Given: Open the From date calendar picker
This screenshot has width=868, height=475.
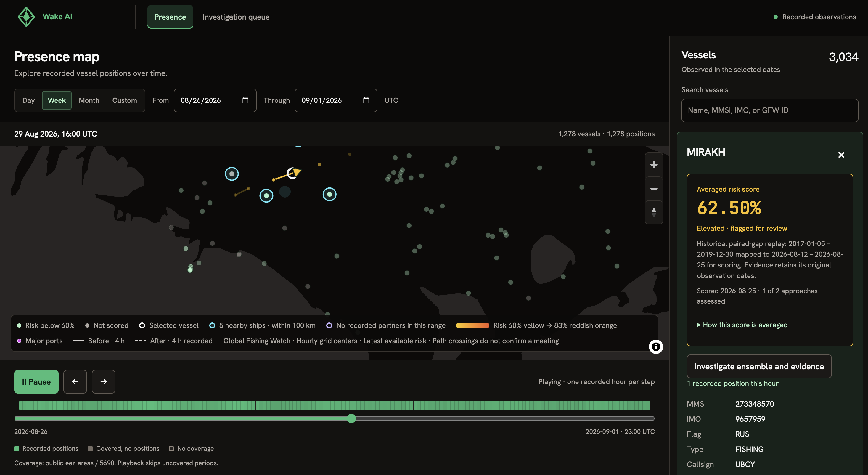Looking at the screenshot, I should click(x=245, y=100).
